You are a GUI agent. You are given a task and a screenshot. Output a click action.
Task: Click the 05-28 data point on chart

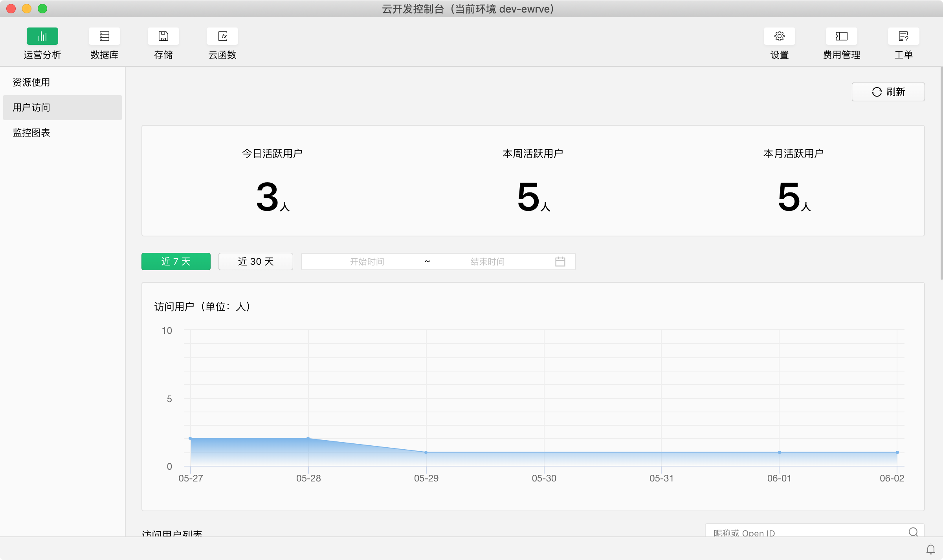point(308,438)
